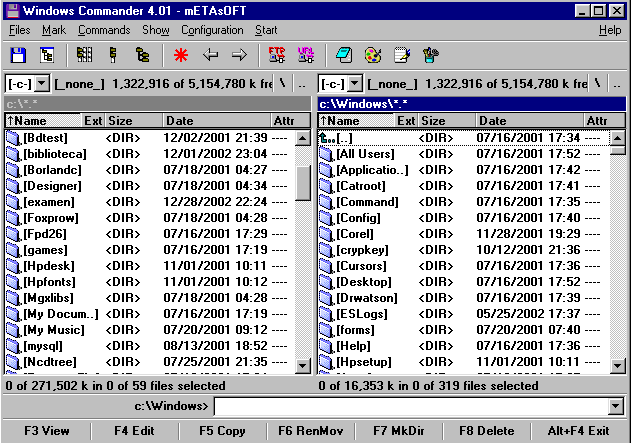
Task: Click the F8 Delete button
Action: tap(487, 431)
